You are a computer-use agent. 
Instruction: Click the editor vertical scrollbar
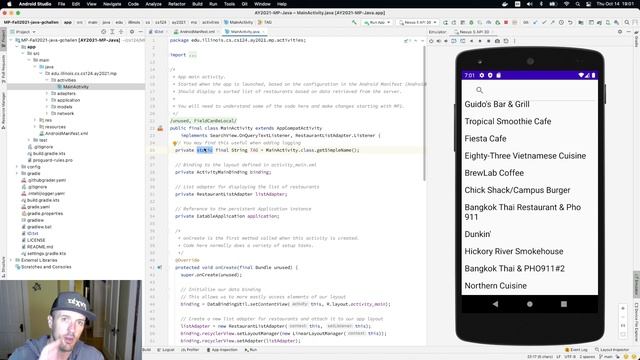[x=425, y=113]
